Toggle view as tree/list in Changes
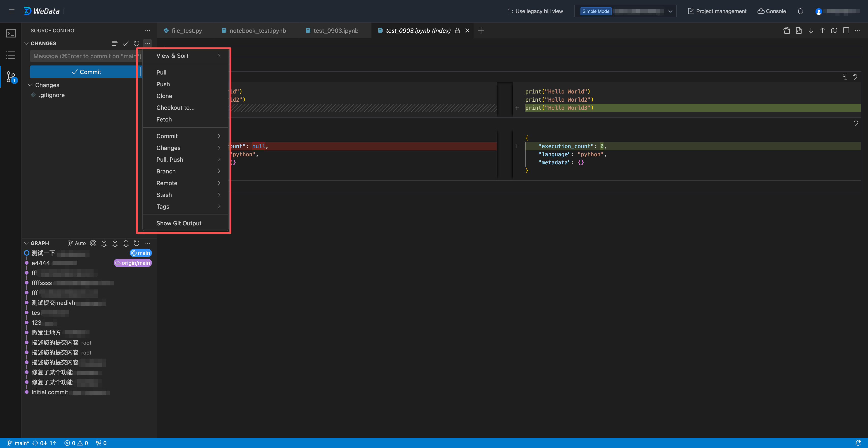The height and width of the screenshot is (448, 868). coord(115,43)
